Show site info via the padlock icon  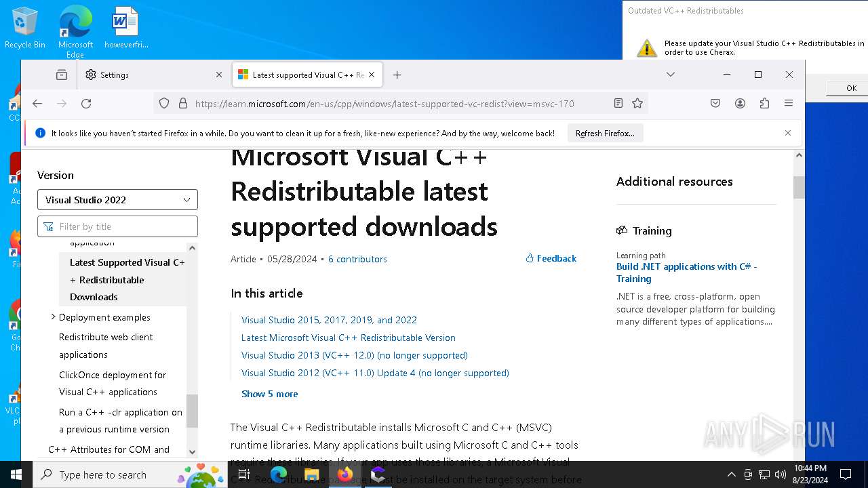coord(182,104)
